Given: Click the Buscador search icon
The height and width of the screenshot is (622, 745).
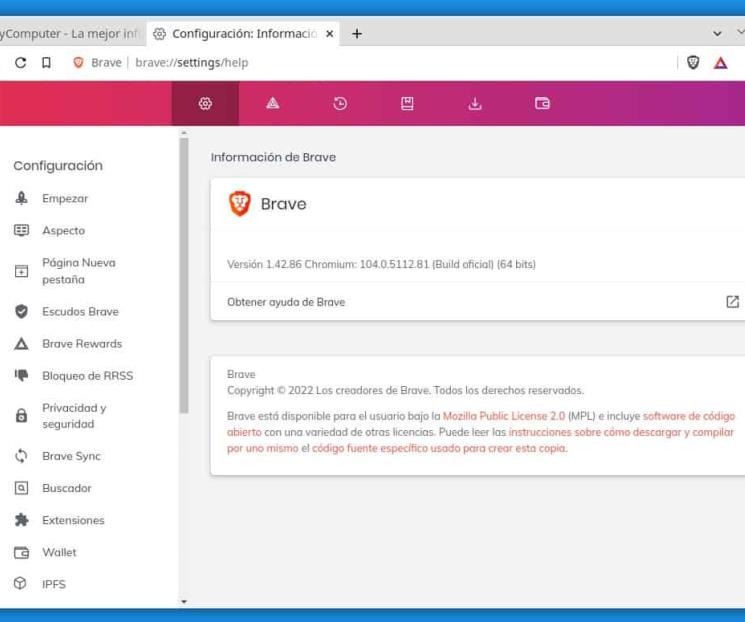Looking at the screenshot, I should 21,488.
